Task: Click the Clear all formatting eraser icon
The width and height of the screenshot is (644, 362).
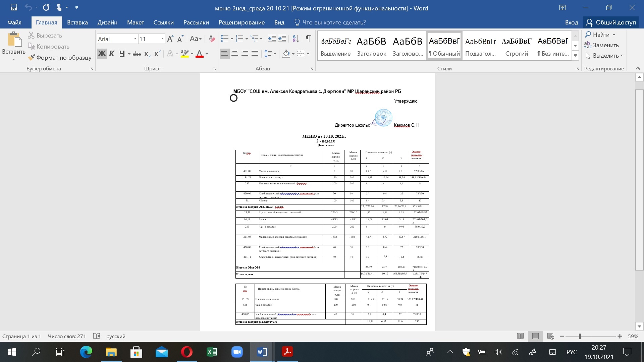Action: pos(212,39)
